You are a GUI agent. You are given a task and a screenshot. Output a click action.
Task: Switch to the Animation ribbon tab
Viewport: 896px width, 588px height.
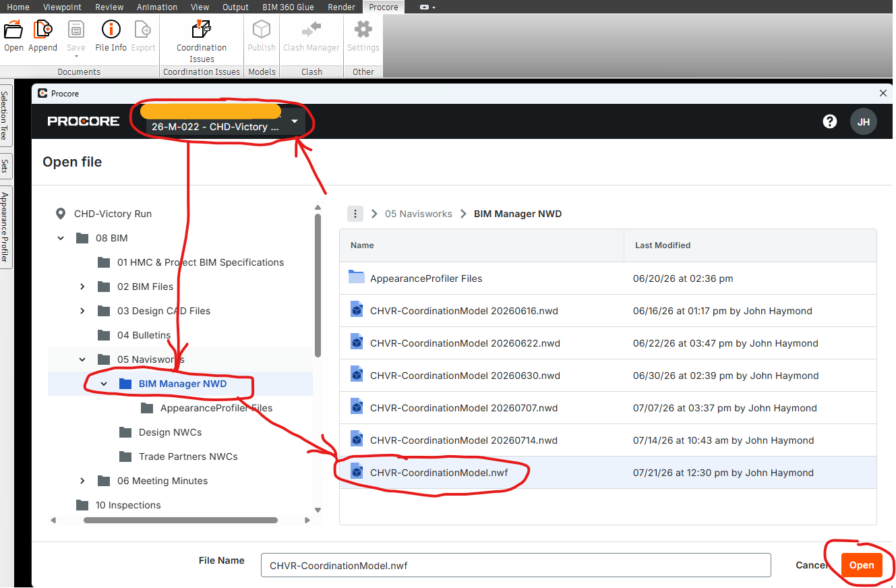click(x=157, y=7)
